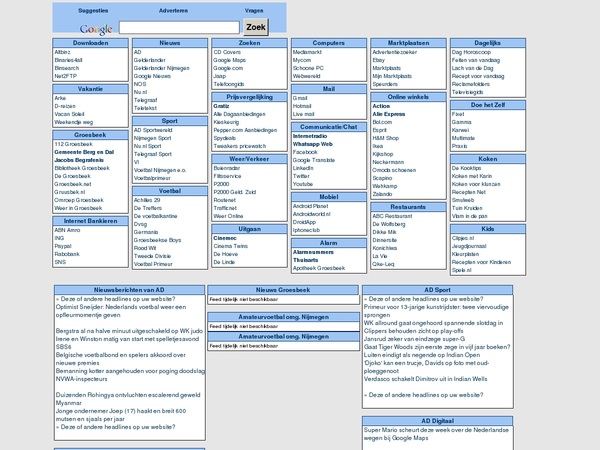Open the Iphoneclub link
The height and width of the screenshot is (450, 600).
(x=306, y=230)
